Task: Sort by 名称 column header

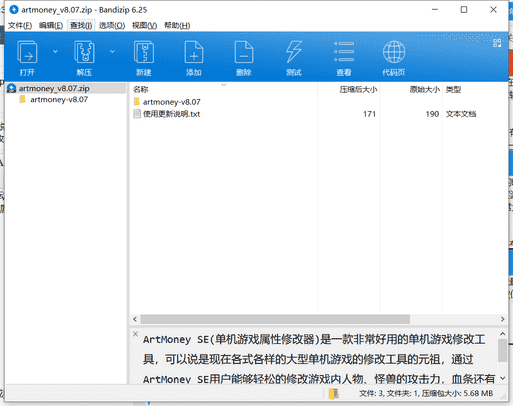Action: point(141,89)
